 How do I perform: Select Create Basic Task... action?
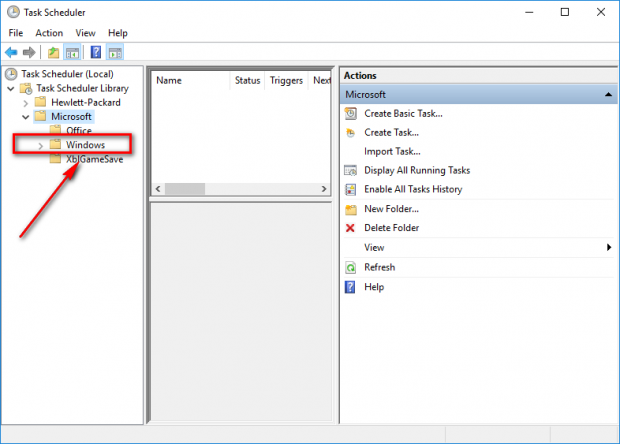pyautogui.click(x=403, y=113)
